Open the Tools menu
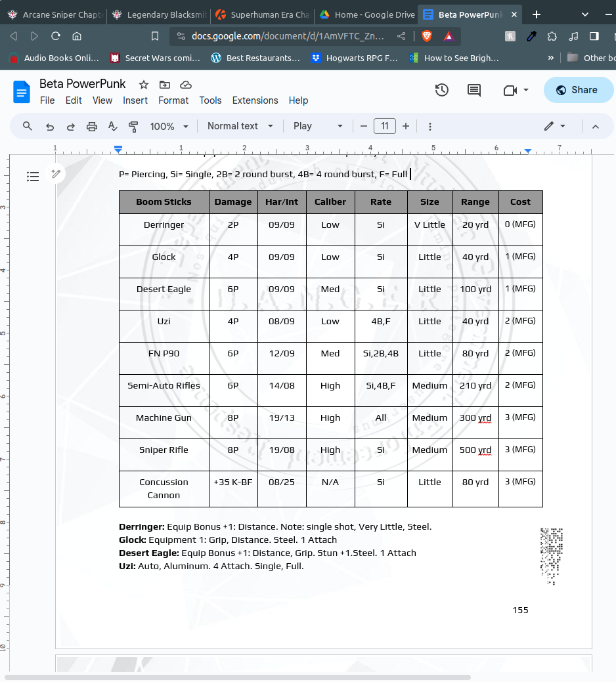 tap(210, 100)
